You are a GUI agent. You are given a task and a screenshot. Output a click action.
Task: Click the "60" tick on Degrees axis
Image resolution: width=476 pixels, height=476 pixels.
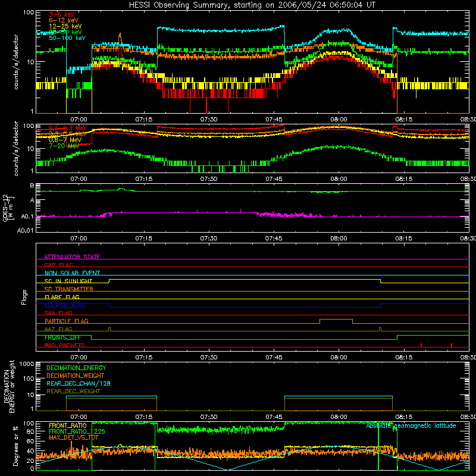pos(30,441)
